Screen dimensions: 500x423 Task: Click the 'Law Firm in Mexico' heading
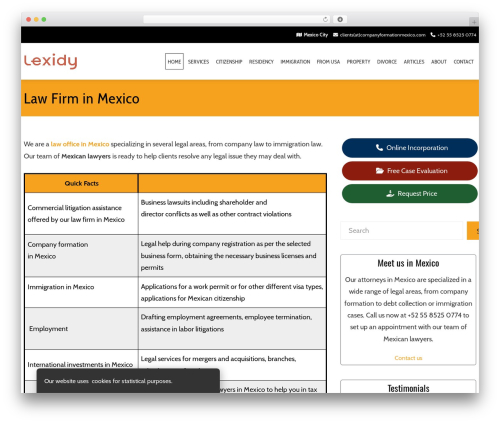82,99
